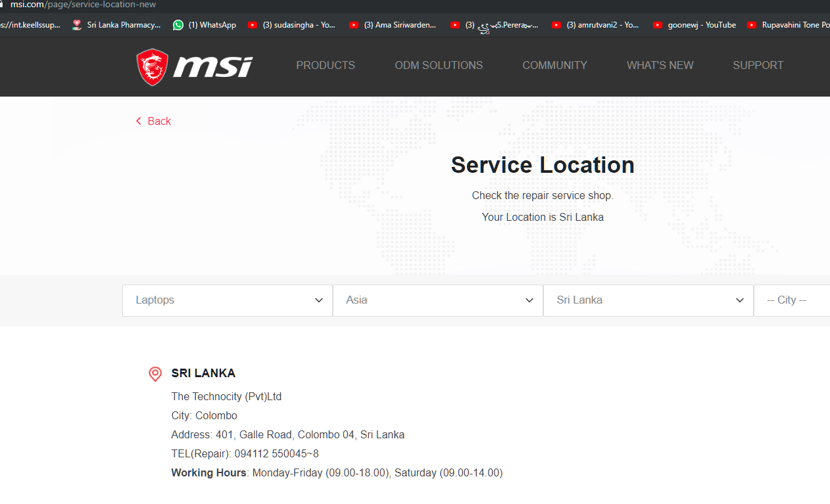Select 'The Technocity (Pvt)Ltd' text
This screenshot has height=504, width=830.
226,397
